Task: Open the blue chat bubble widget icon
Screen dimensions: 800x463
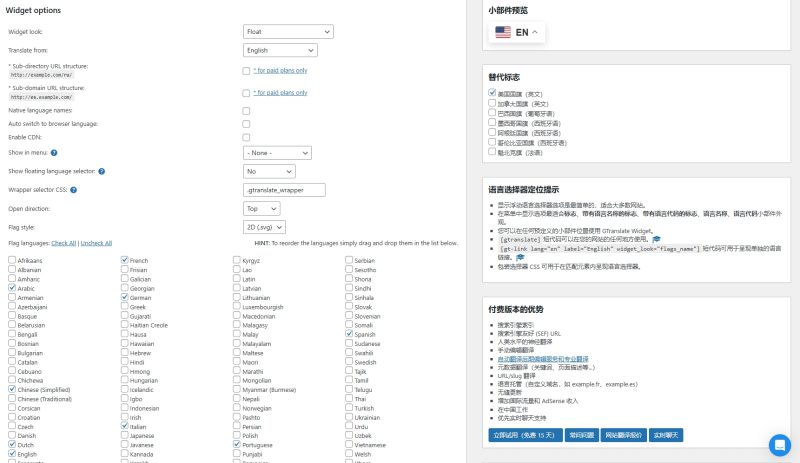Action: [780, 445]
